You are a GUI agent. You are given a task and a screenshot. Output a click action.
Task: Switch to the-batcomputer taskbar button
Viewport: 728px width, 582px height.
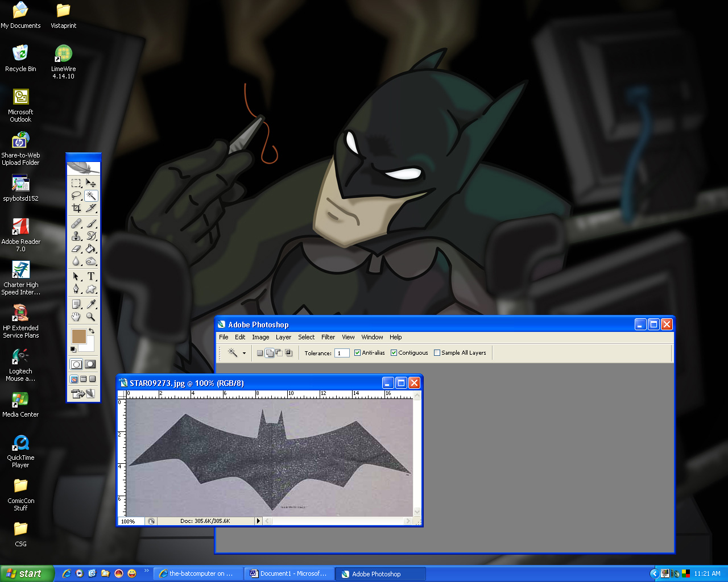pos(199,573)
